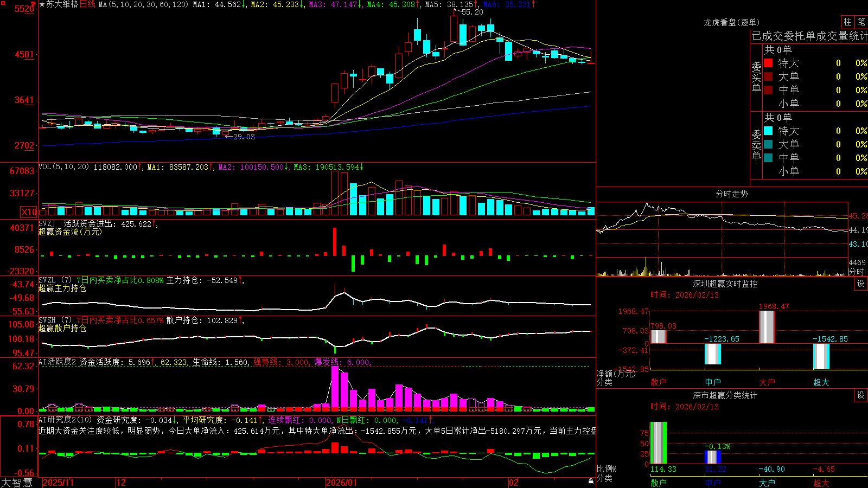Click the dark red 大单 buy color swatch
The height and width of the screenshot is (488, 868).
click(x=768, y=76)
